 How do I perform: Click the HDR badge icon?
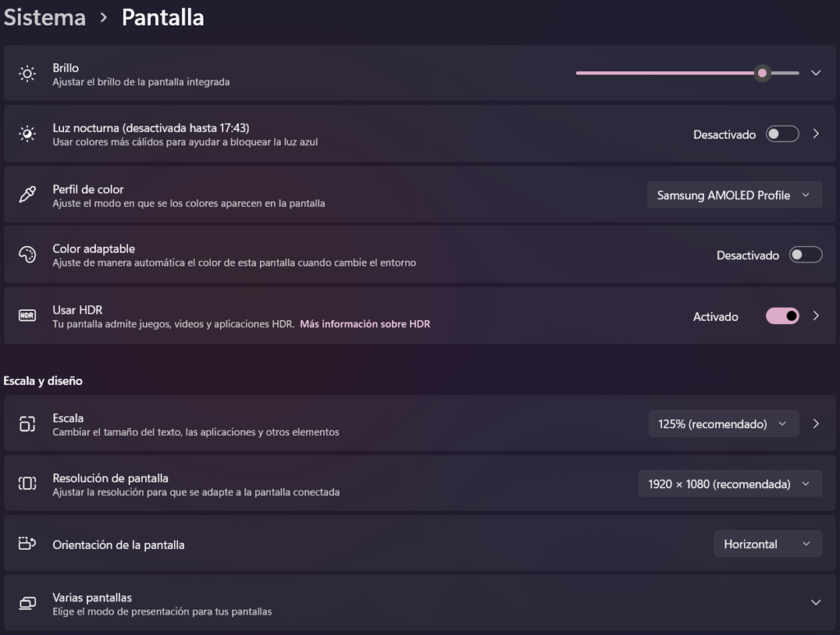coord(28,316)
